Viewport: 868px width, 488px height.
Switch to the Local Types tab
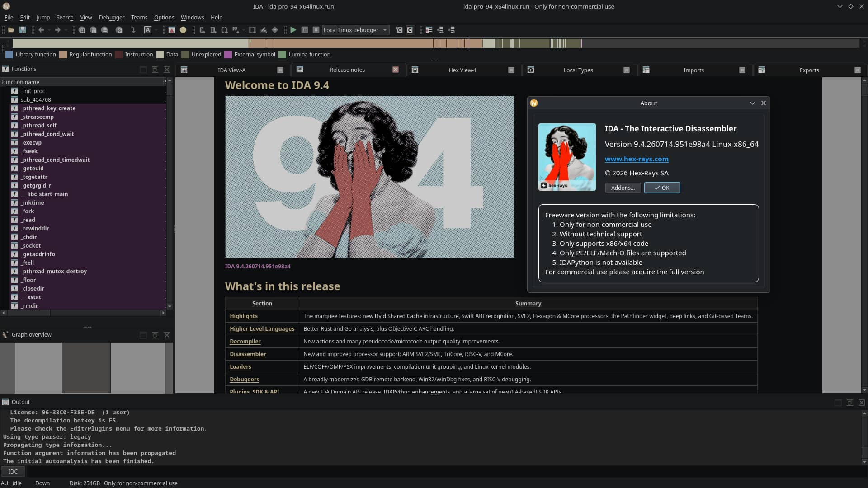(578, 70)
